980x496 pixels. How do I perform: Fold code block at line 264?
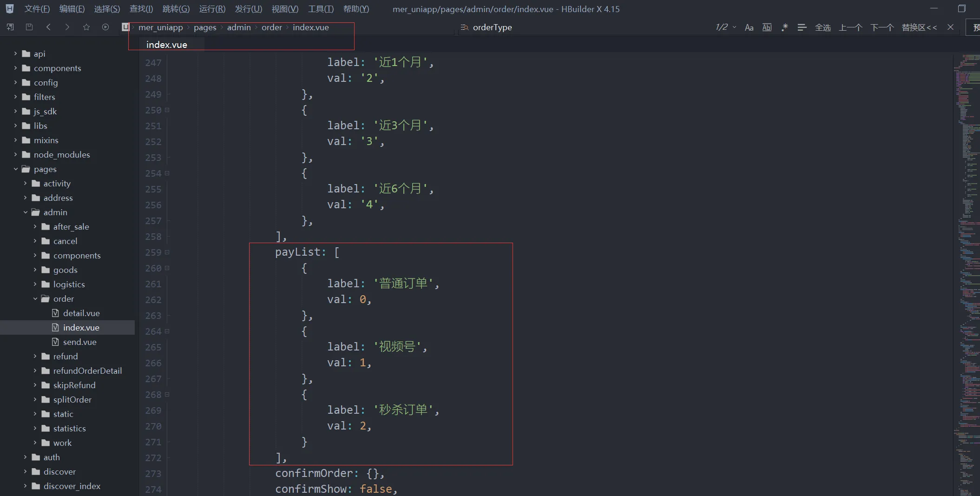coord(167,331)
